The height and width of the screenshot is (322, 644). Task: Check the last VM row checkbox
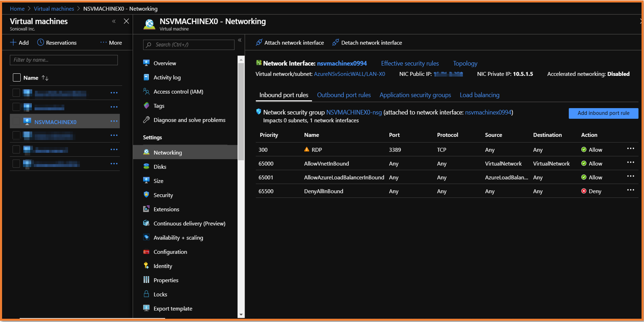point(17,164)
